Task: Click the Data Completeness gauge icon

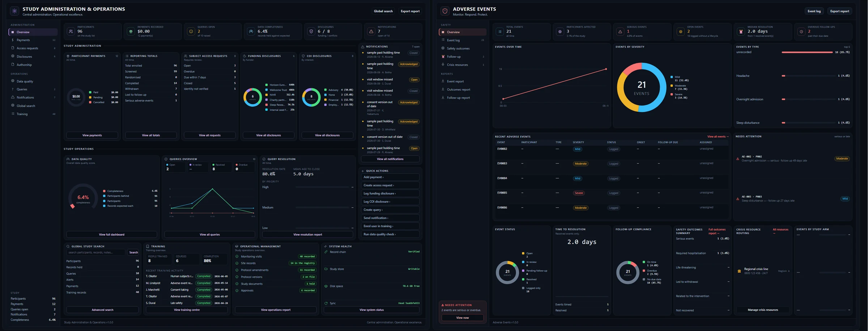Action: 251,31
